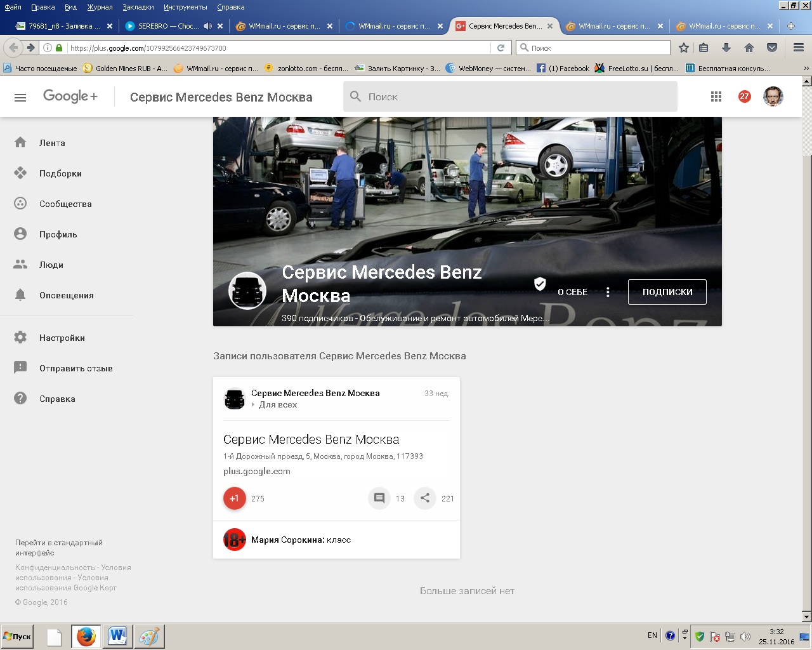This screenshot has height=650, width=812.
Task: Open the plus.google.com link in the post
Action: coord(257,471)
